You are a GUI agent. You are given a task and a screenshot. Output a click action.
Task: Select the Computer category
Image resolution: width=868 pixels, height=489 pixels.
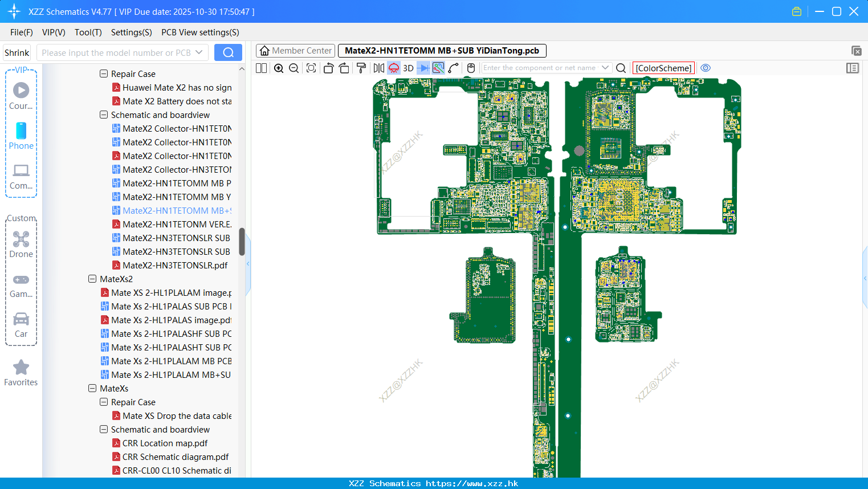pyautogui.click(x=21, y=177)
